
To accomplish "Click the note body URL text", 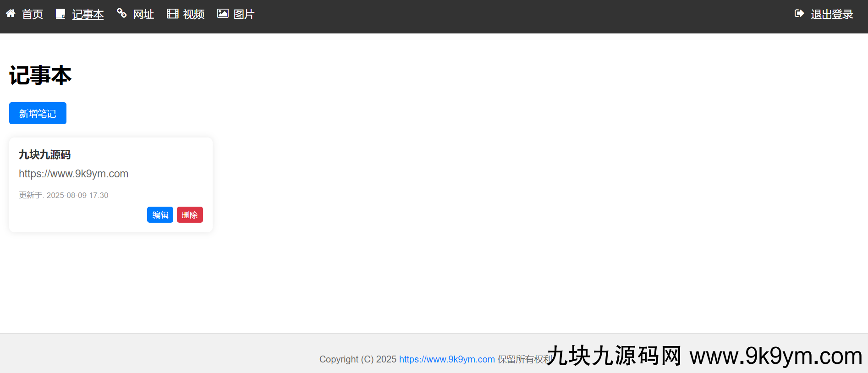I will point(73,174).
